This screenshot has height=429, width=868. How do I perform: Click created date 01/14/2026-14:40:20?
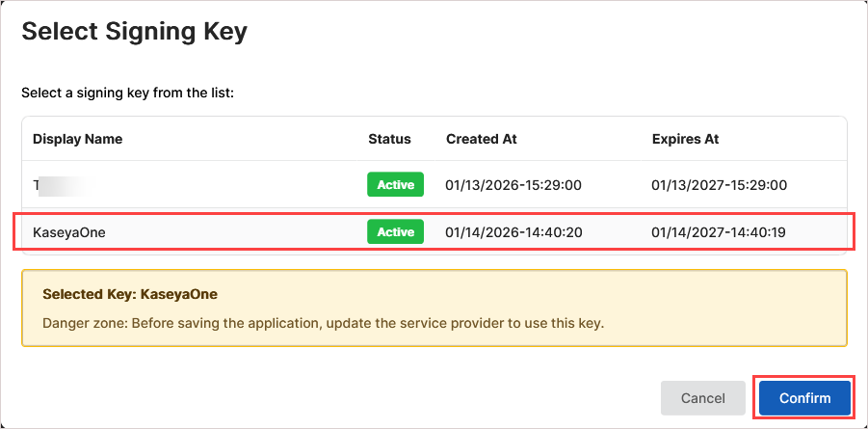point(513,232)
